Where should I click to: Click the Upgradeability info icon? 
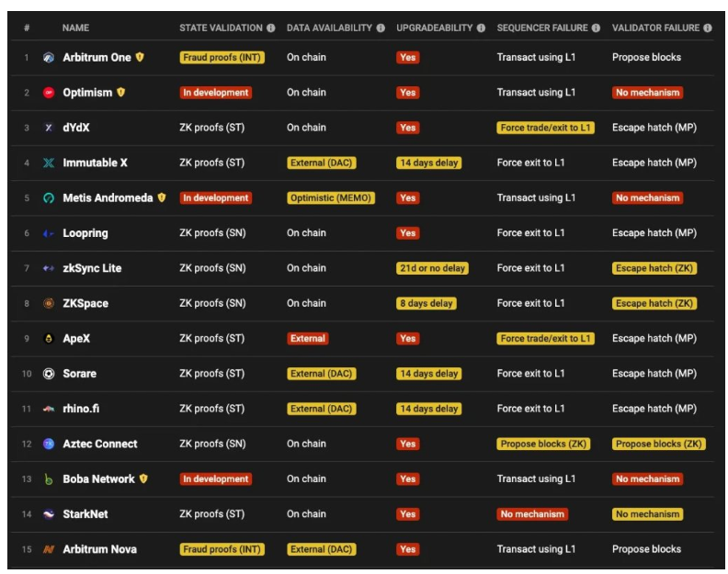(x=481, y=28)
